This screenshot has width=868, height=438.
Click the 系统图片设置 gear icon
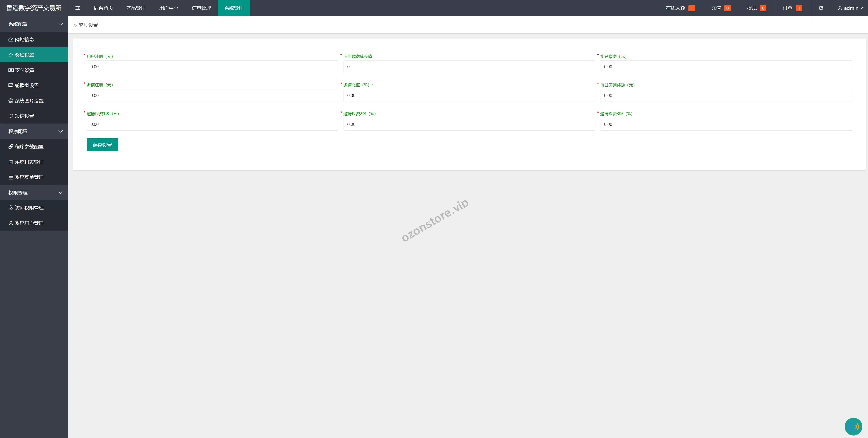(11, 101)
